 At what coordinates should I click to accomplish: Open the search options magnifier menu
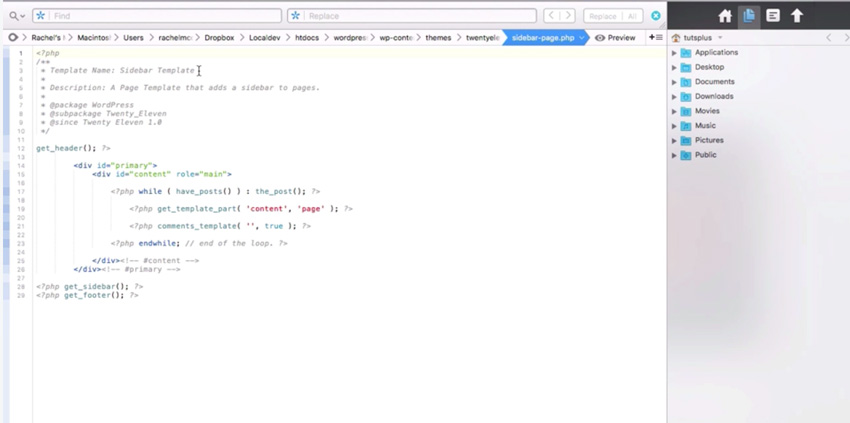pos(17,16)
